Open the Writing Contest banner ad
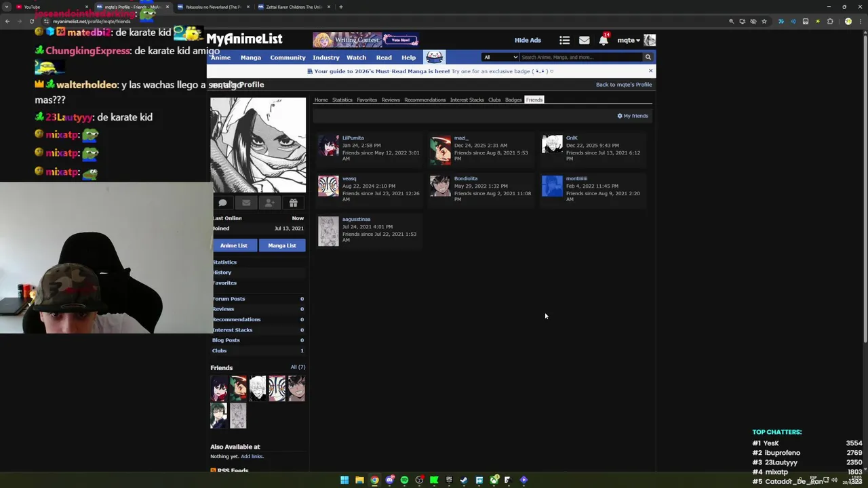The image size is (868, 488). (x=366, y=40)
